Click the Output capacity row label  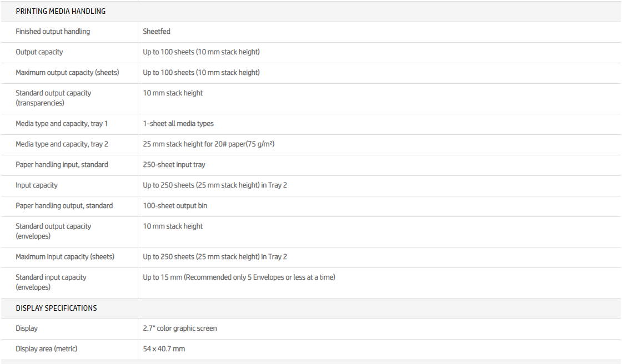pos(39,52)
